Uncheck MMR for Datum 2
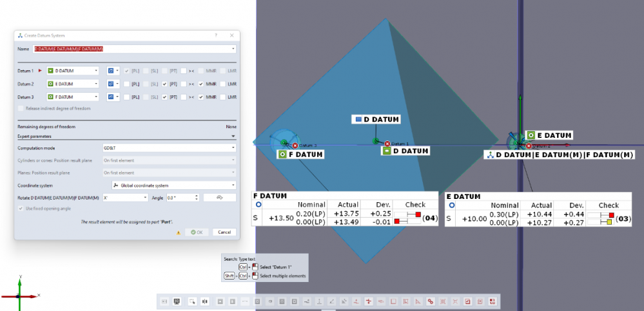Screen dimensions: 644x311 coord(201,84)
